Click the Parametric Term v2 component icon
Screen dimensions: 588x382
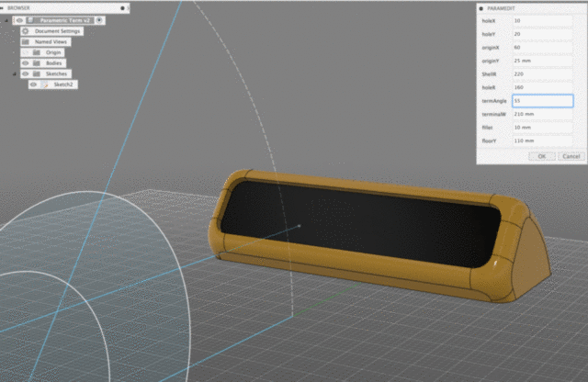click(x=30, y=20)
